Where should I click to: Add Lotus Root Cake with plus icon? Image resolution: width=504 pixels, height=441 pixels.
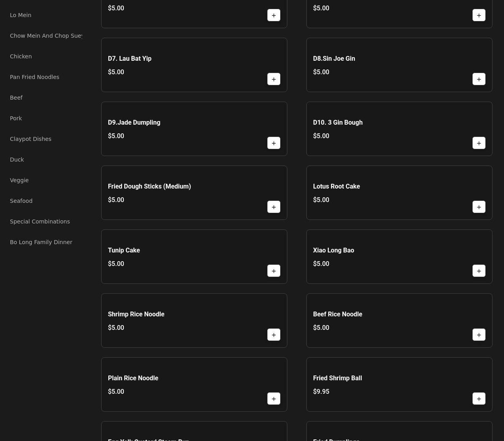pos(479,207)
